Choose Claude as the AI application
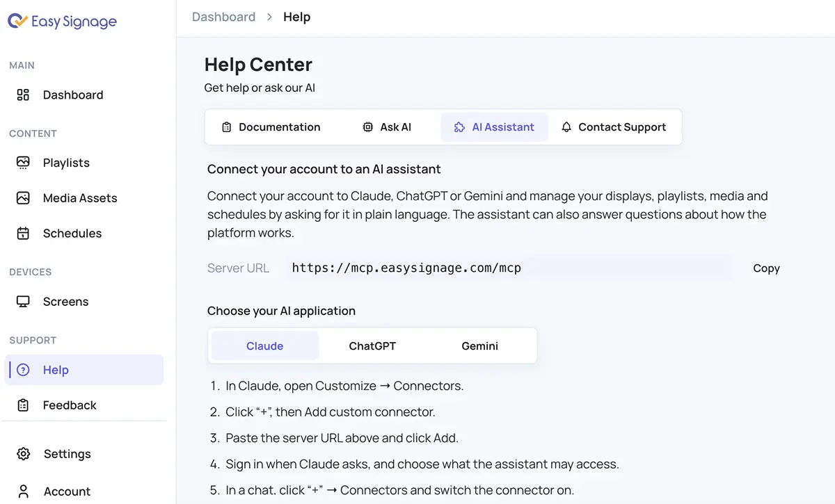 pyautogui.click(x=265, y=346)
